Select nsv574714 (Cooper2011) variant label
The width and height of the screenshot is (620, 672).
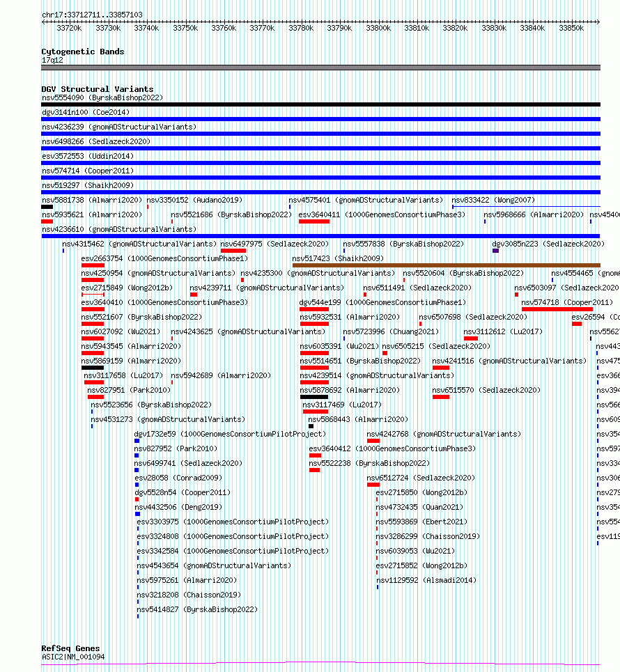point(88,171)
